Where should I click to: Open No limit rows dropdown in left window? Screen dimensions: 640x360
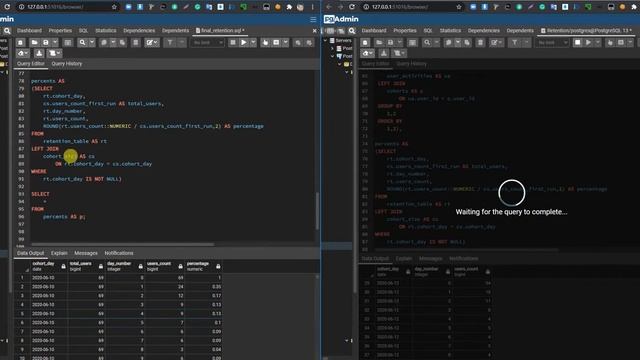click(x=208, y=42)
